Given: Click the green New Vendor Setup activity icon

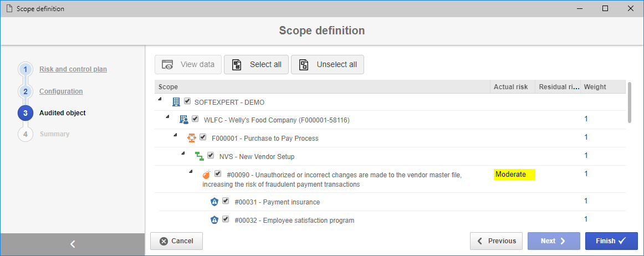Looking at the screenshot, I should [199, 156].
